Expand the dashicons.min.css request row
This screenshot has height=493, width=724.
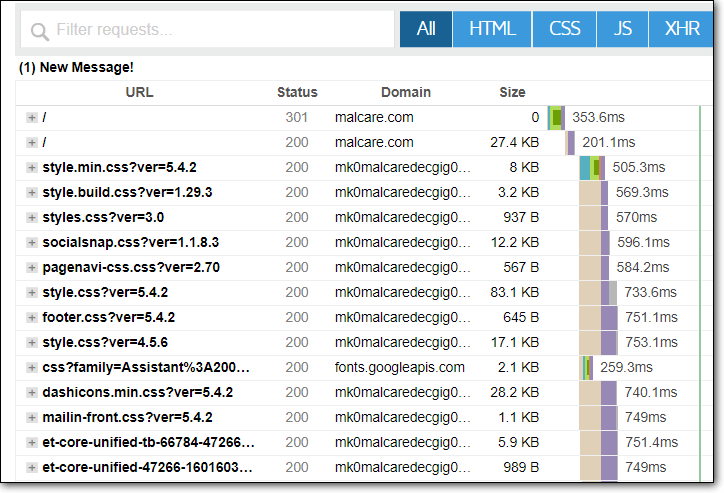point(32,393)
